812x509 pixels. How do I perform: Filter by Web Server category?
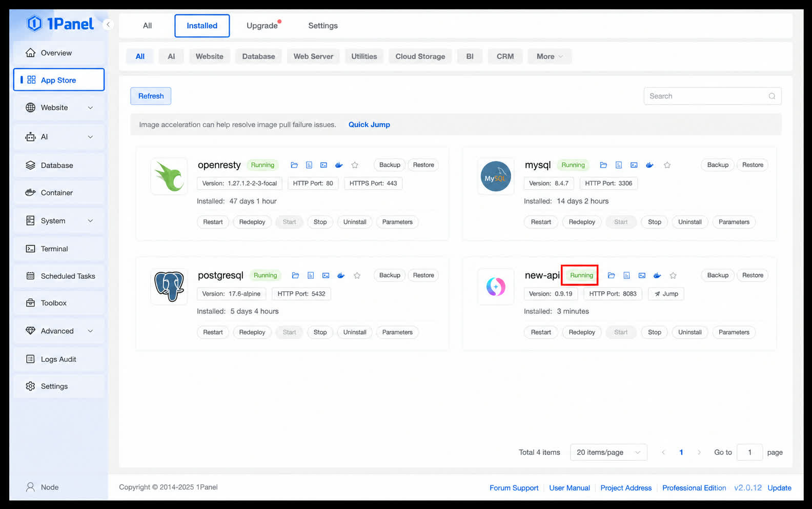pyautogui.click(x=313, y=56)
